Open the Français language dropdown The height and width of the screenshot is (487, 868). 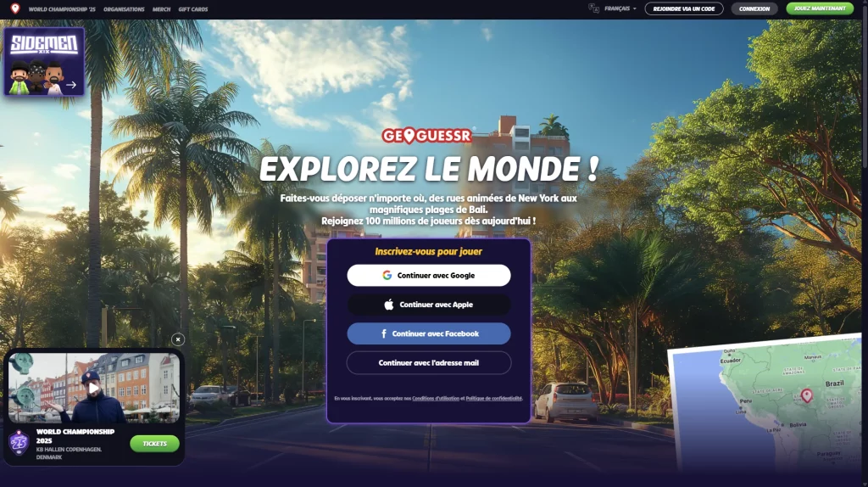[620, 8]
